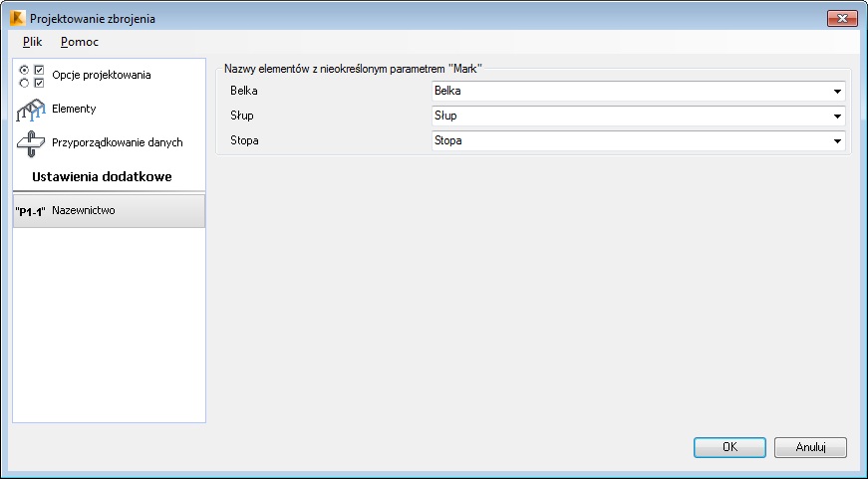This screenshot has width=868, height=479.
Task: Click inside the Belka name text field
Action: 631,92
